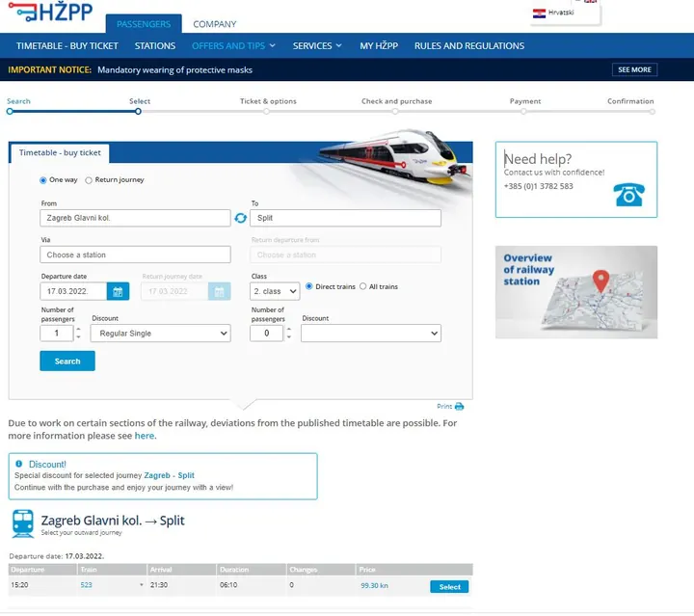
Task: Click the 99.30 kn price link
Action: point(374,585)
